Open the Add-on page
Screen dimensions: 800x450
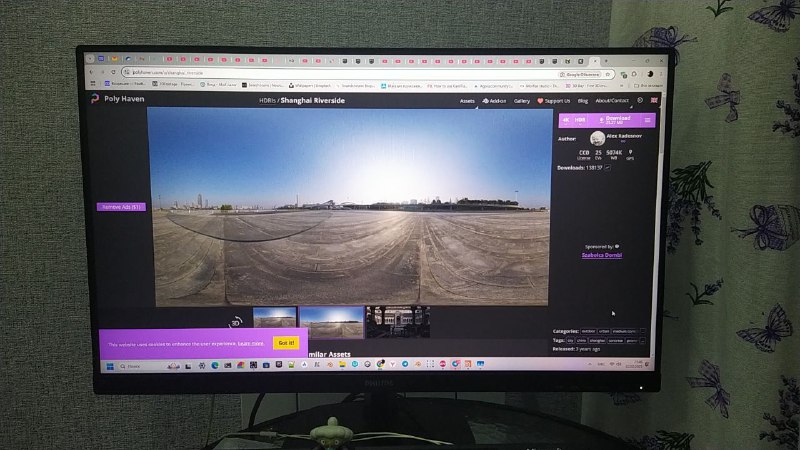pos(494,101)
